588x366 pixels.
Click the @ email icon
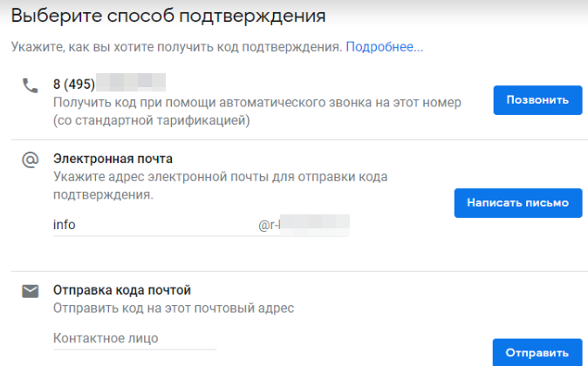pos(31,159)
